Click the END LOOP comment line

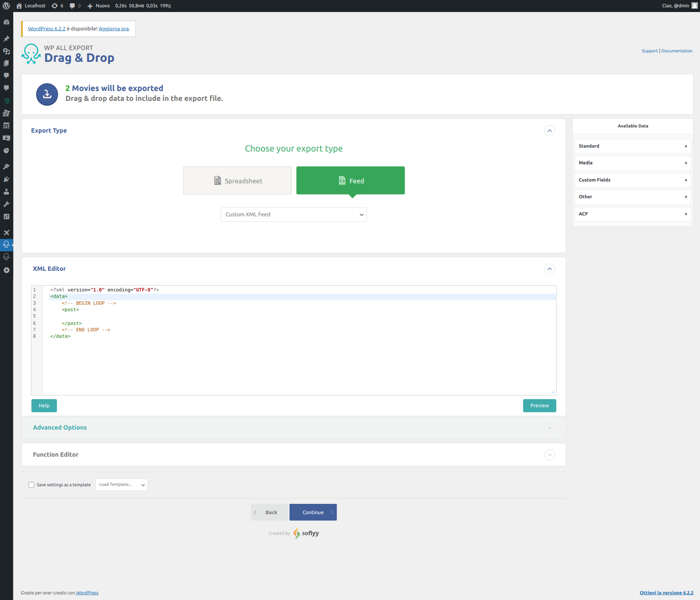[x=86, y=330]
